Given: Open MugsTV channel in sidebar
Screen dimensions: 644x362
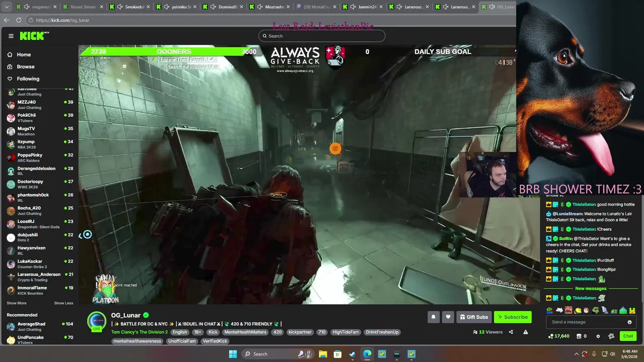Looking at the screenshot, I should (39, 131).
